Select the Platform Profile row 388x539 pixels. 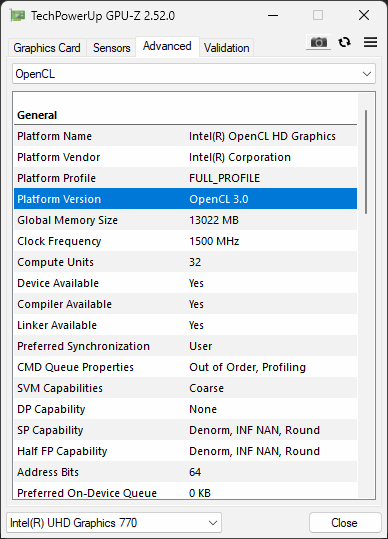186,178
